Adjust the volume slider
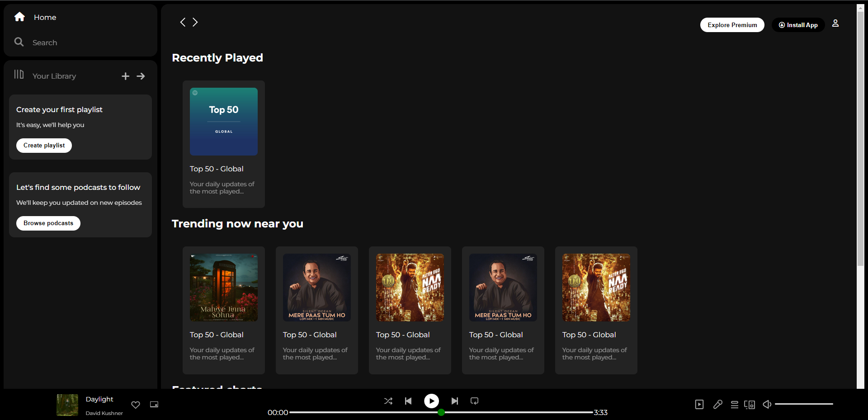 coord(804,404)
